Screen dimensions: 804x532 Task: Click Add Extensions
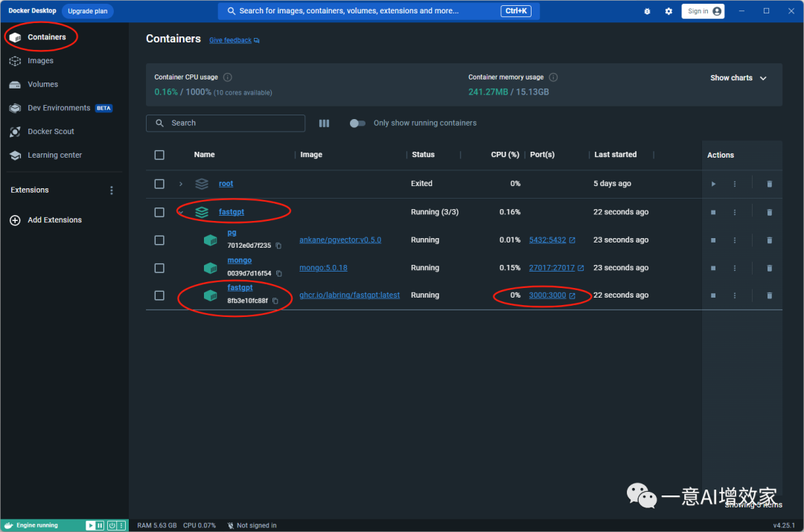pyautogui.click(x=46, y=220)
